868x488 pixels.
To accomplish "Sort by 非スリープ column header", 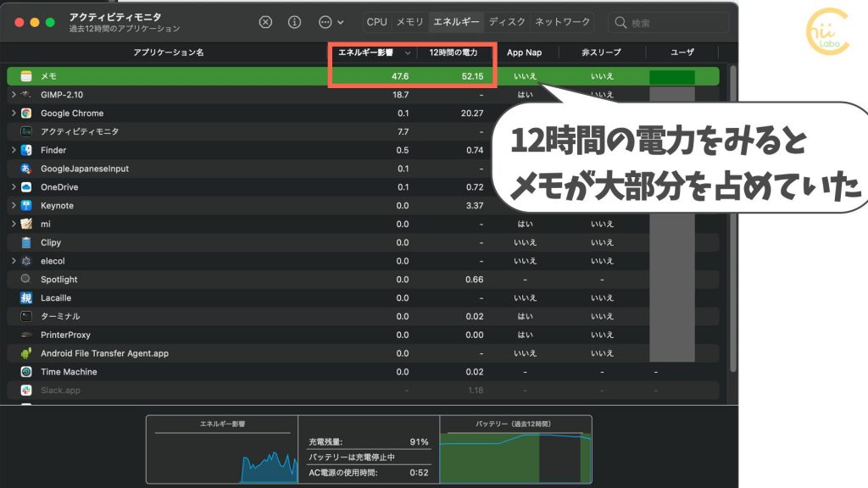I will 601,53.
